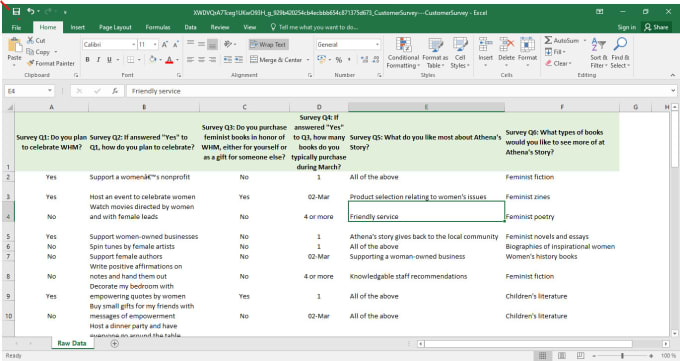Open the Calibri font name dropdown

click(134, 45)
